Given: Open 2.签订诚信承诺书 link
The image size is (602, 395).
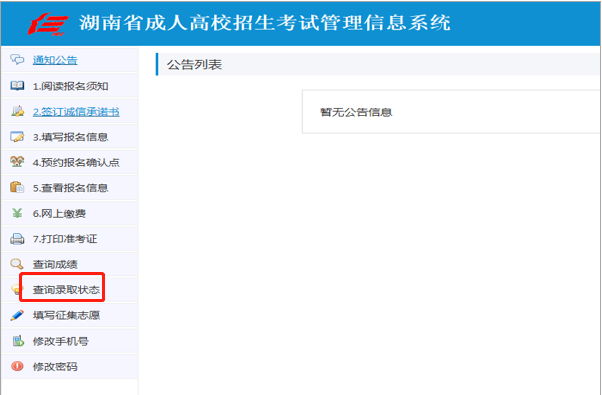Looking at the screenshot, I should tap(76, 112).
